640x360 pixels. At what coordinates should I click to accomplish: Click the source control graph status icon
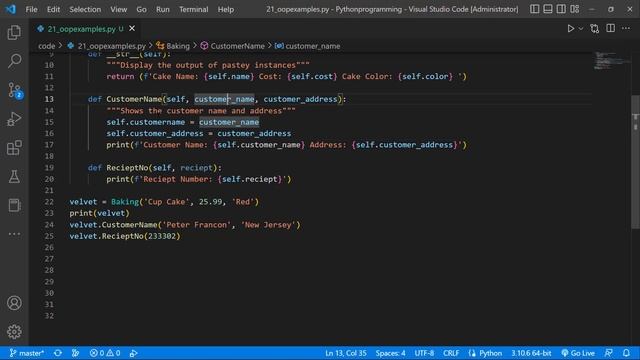click(76, 353)
